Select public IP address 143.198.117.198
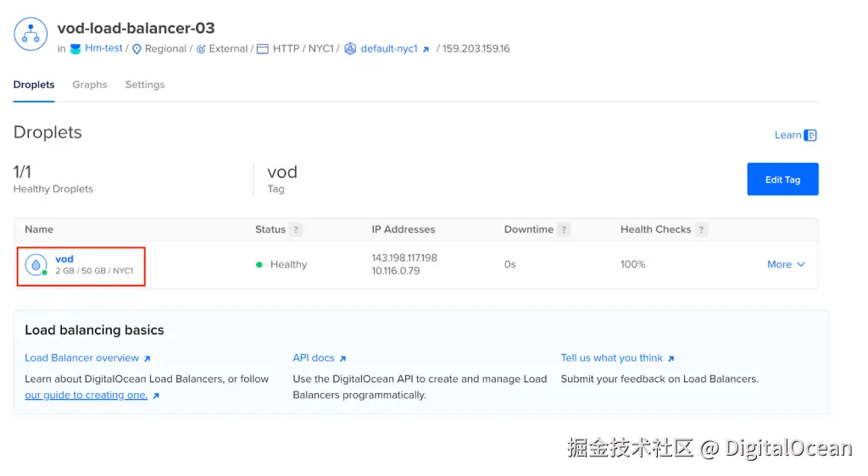This screenshot has width=868, height=476. tap(404, 257)
